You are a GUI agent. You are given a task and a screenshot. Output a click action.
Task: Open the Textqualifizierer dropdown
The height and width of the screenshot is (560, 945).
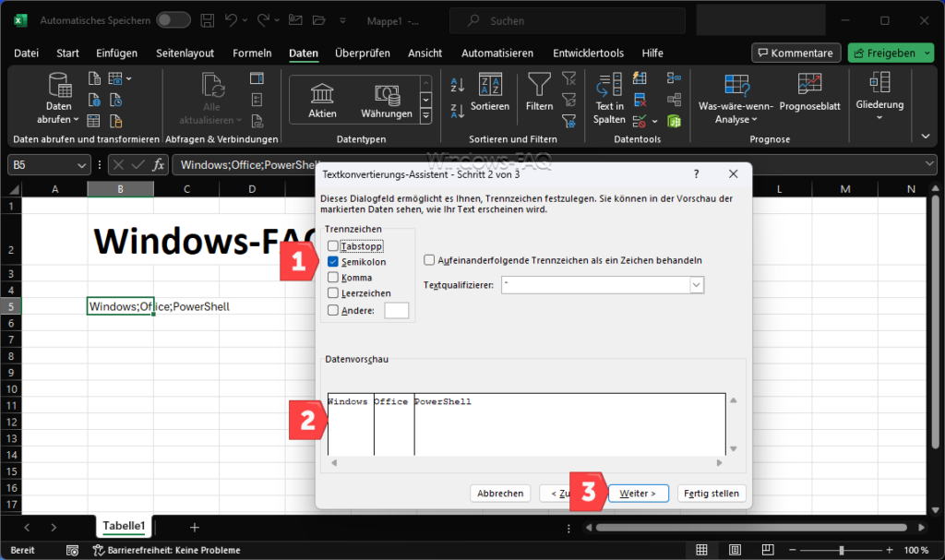tap(696, 284)
